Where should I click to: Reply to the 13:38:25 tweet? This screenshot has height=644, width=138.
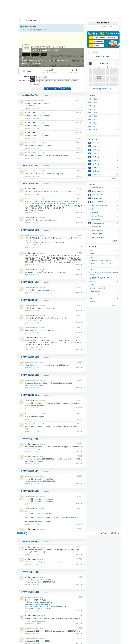click(x=77, y=108)
